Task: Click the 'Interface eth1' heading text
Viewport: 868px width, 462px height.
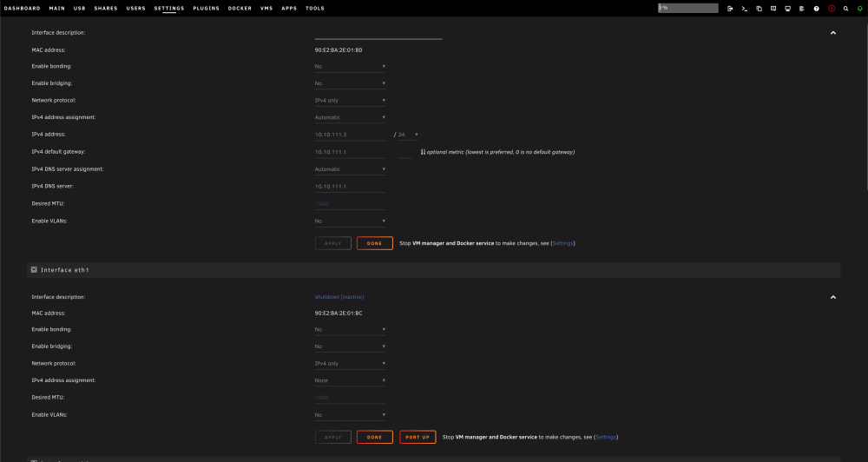Action: coord(65,270)
